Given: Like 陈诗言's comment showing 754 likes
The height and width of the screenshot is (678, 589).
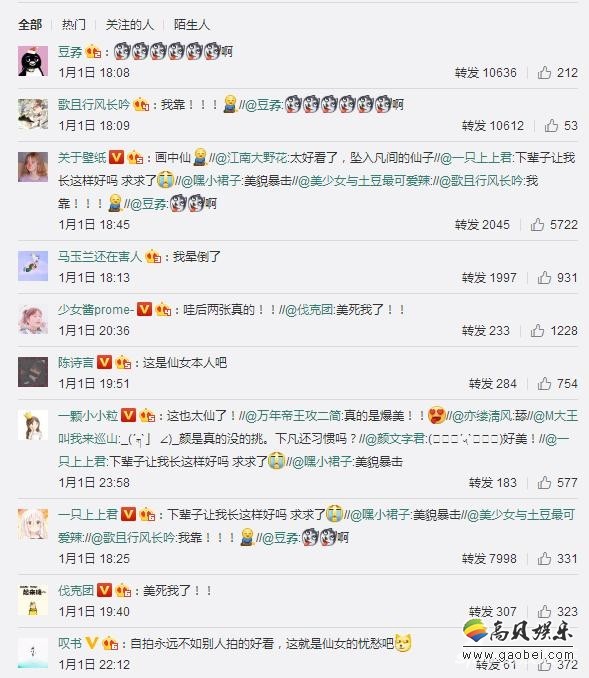Looking at the screenshot, I should tap(544, 384).
